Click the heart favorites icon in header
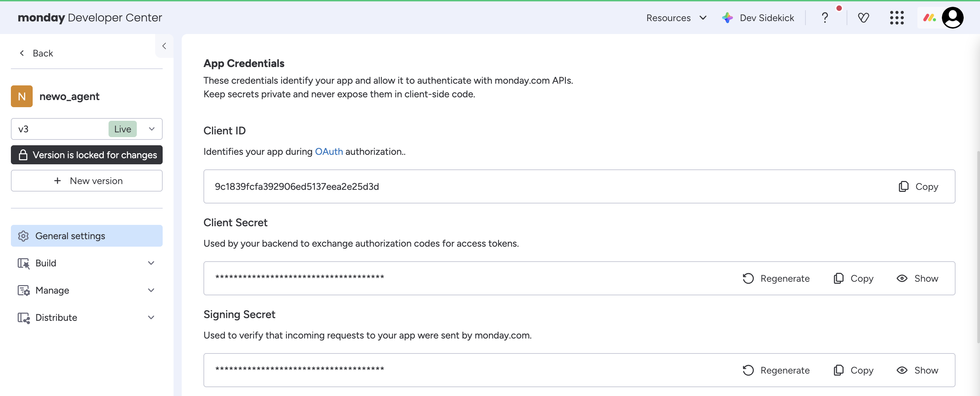 point(863,17)
